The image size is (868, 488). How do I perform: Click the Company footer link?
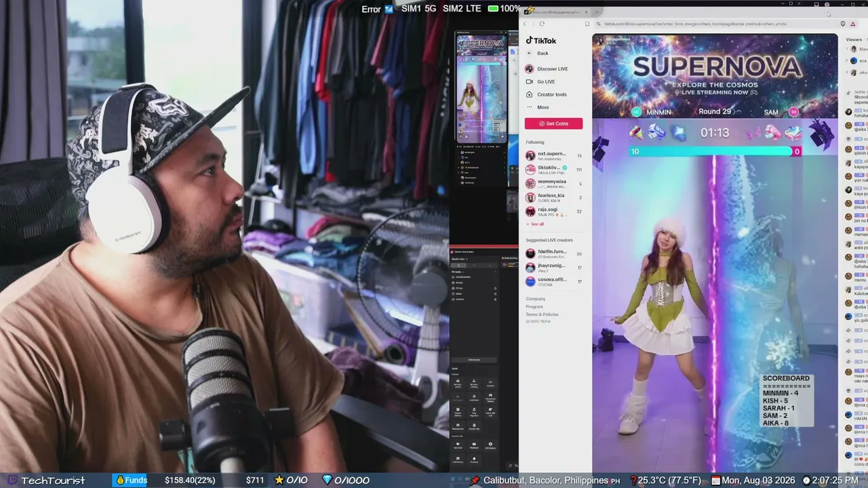(x=535, y=299)
